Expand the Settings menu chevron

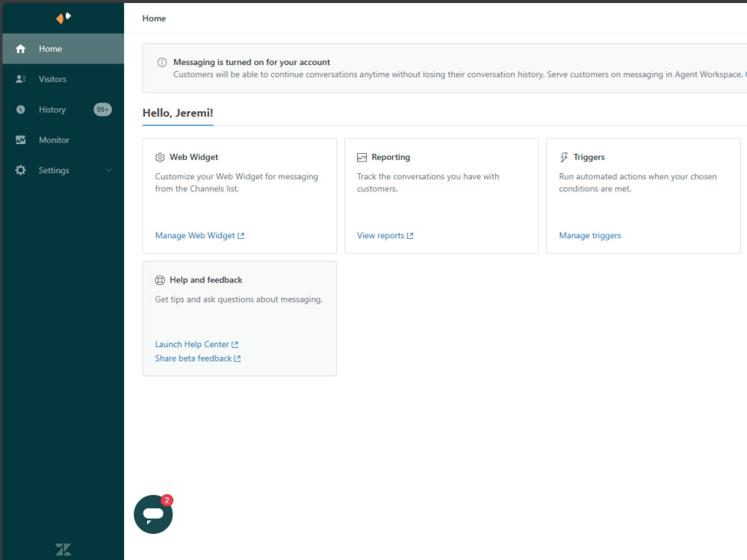108,170
